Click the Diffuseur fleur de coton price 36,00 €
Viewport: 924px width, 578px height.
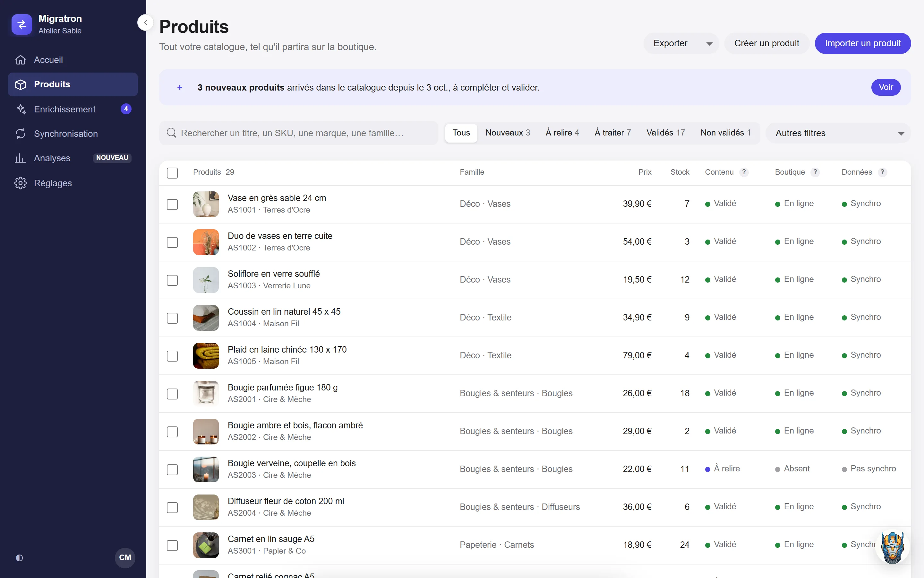pos(637,507)
